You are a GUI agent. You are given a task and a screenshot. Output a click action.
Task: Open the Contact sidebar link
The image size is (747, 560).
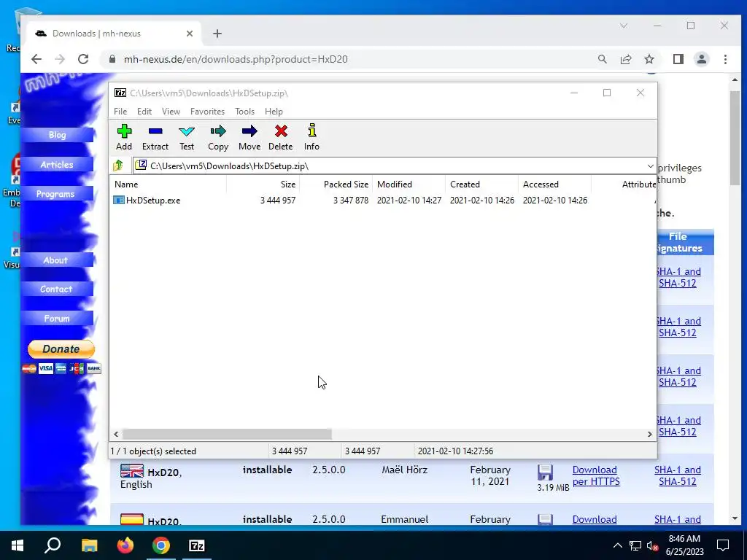[56, 289]
